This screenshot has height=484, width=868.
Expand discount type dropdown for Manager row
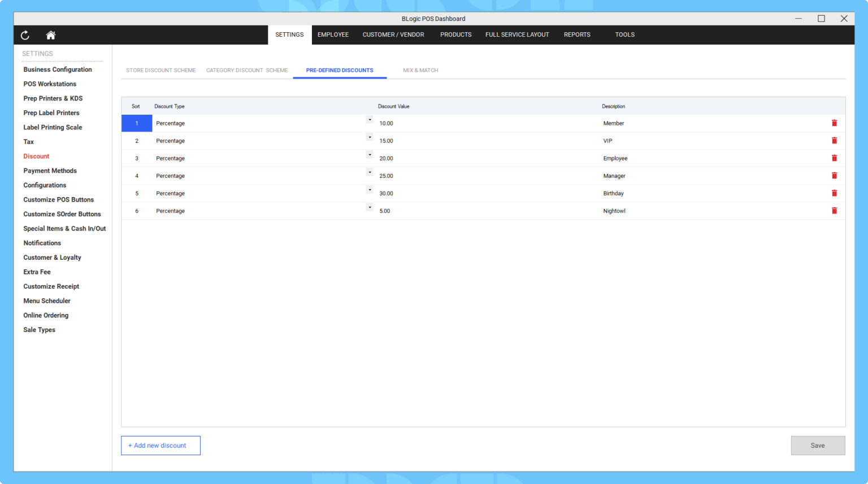click(370, 172)
